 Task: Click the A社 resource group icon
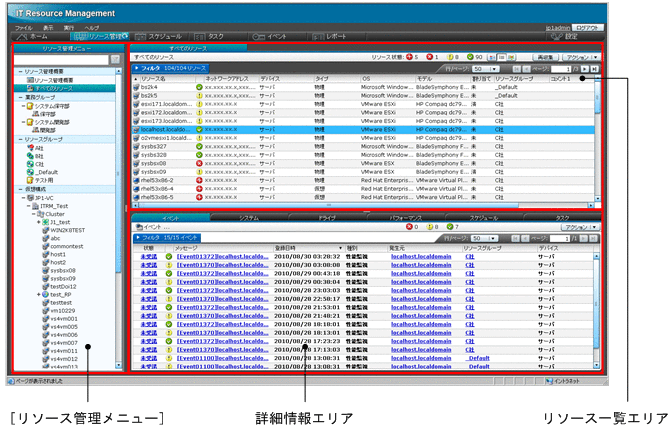(30, 148)
